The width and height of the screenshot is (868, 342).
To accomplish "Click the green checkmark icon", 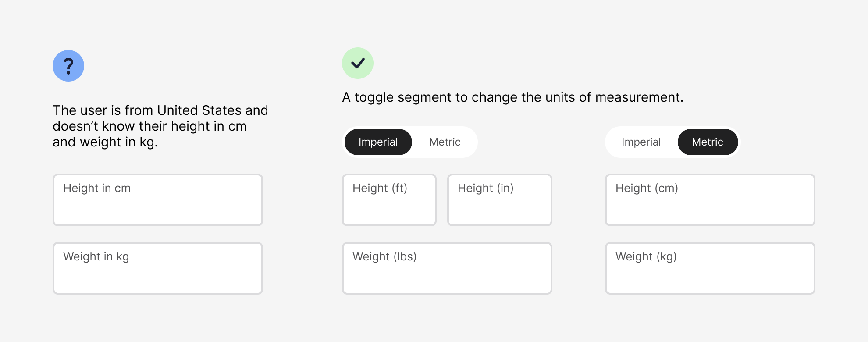I will [x=358, y=63].
